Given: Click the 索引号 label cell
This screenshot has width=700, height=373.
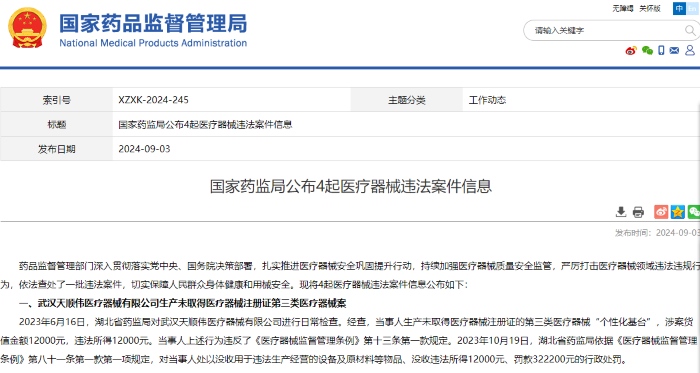Looking at the screenshot, I should tap(56, 100).
